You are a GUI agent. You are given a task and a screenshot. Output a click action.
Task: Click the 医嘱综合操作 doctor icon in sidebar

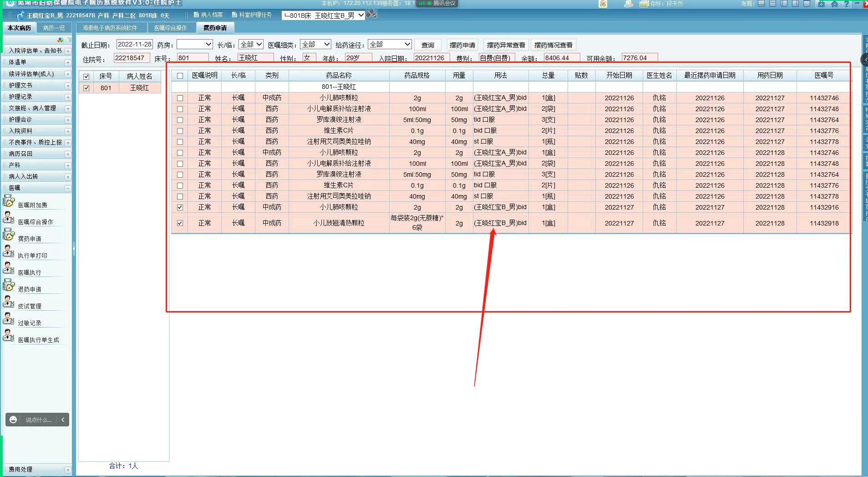[9, 217]
